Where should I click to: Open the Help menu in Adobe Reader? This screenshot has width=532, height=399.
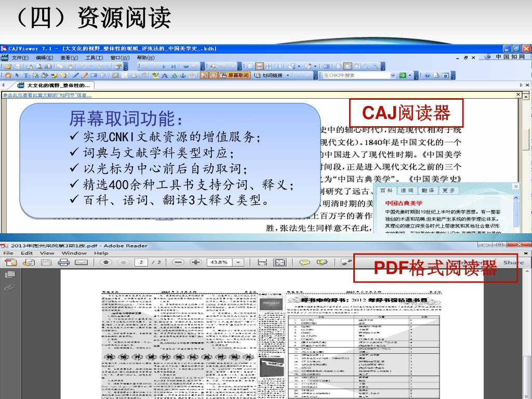tap(101, 253)
